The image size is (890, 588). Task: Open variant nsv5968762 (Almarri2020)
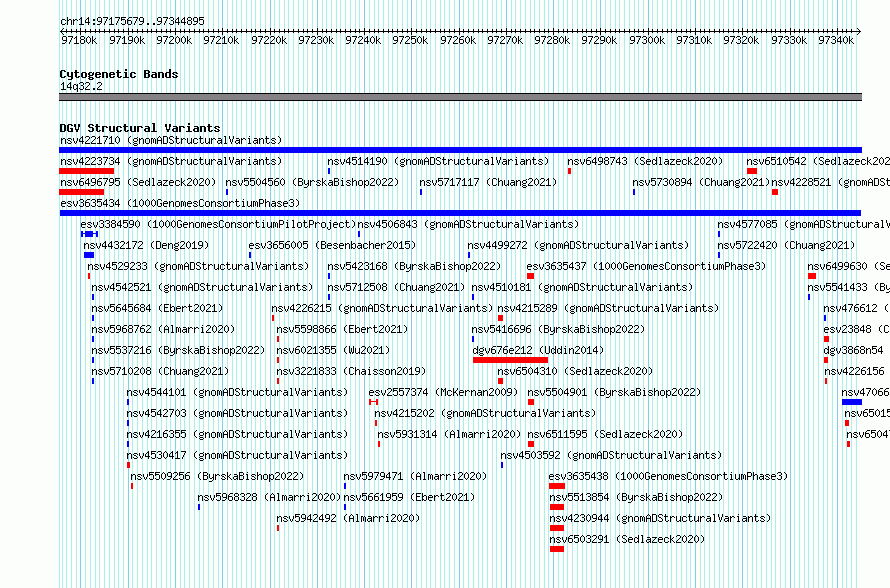[x=163, y=329]
